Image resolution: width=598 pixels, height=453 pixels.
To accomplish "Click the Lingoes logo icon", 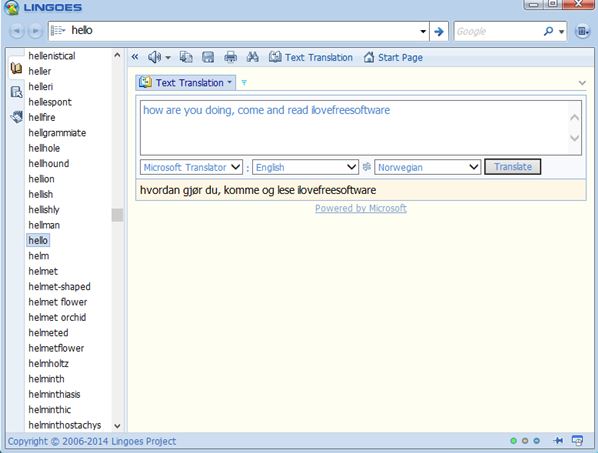I will click(11, 7).
